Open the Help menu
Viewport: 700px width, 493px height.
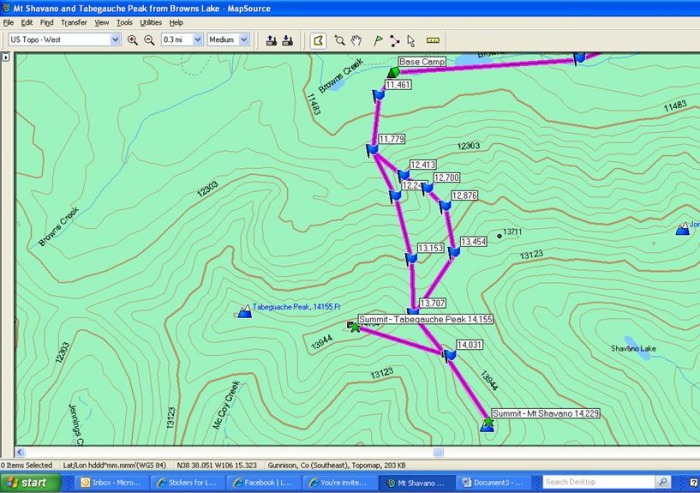point(176,22)
